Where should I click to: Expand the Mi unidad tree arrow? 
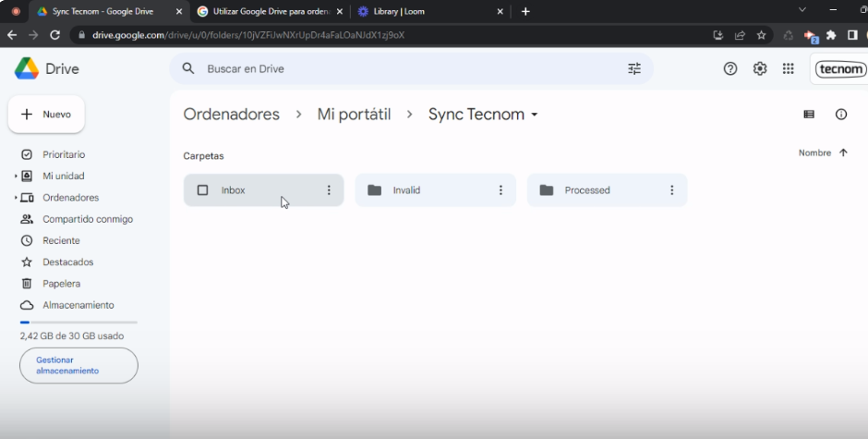pyautogui.click(x=16, y=177)
